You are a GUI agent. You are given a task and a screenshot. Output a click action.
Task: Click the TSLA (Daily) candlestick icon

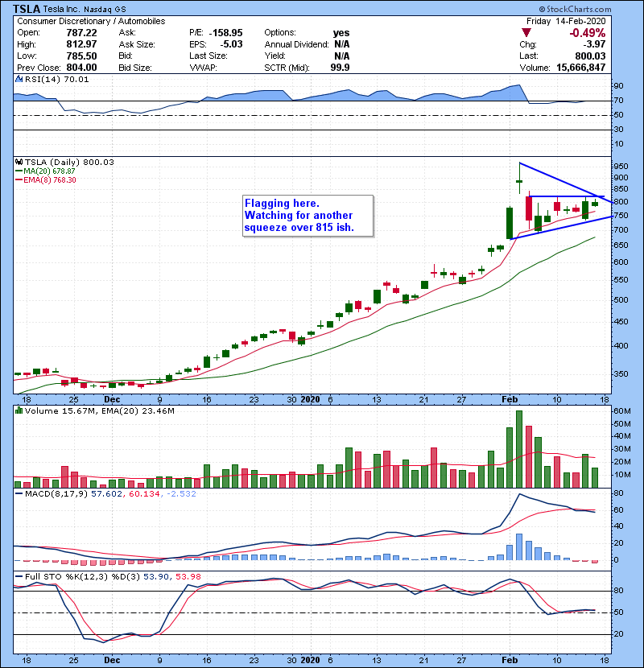(19, 162)
